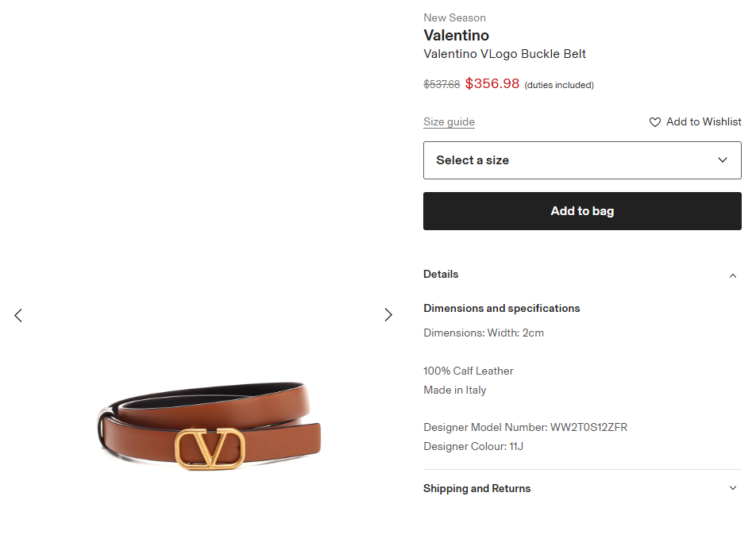Open the Valentino brand heading
Screen dimensions: 756x554
point(456,35)
